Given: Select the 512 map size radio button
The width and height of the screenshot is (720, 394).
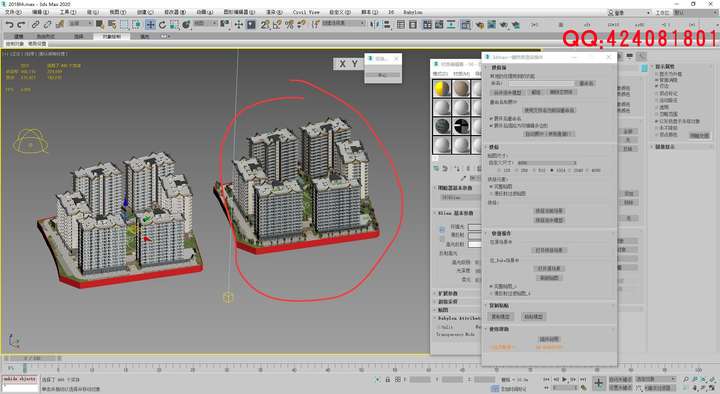Looking at the screenshot, I should pyautogui.click(x=534, y=170).
